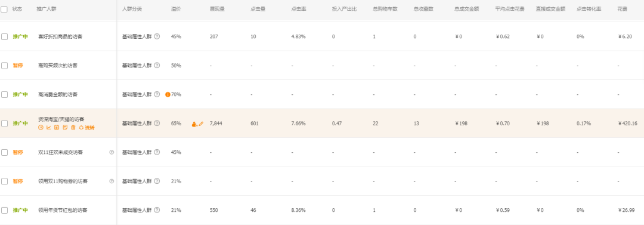The height and width of the screenshot is (225, 644).
Task: Open help icon beside 基础属性人群 in 资深淘宝/天猫的访客 row
Action: [x=157, y=123]
